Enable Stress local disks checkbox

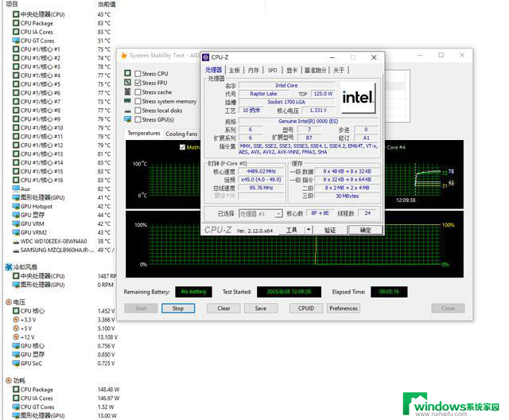pos(138,111)
